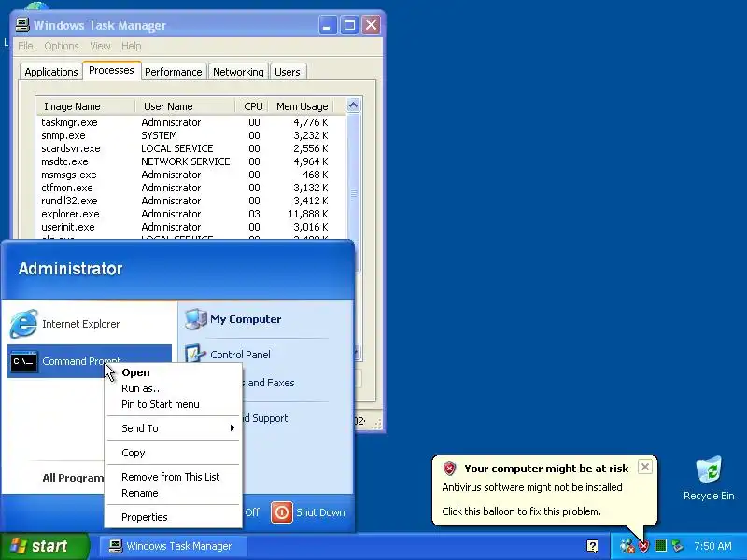
Task: Expand the Send To submenu
Action: [174, 428]
